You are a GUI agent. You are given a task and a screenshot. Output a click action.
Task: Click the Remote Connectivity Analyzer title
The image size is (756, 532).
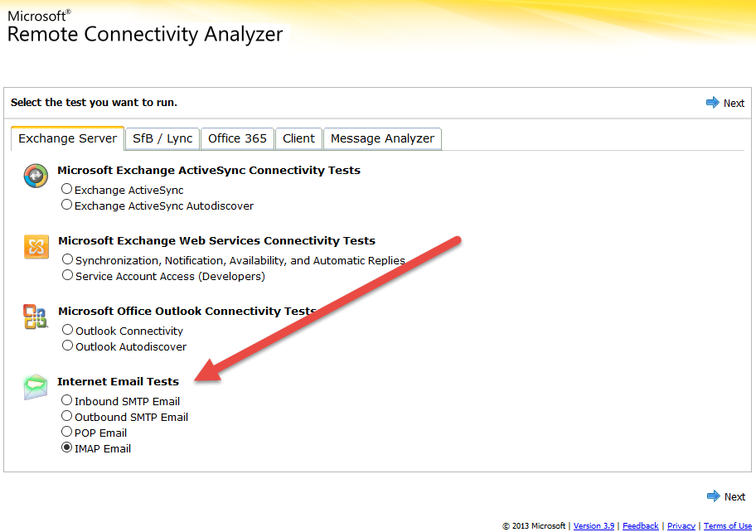[145, 34]
